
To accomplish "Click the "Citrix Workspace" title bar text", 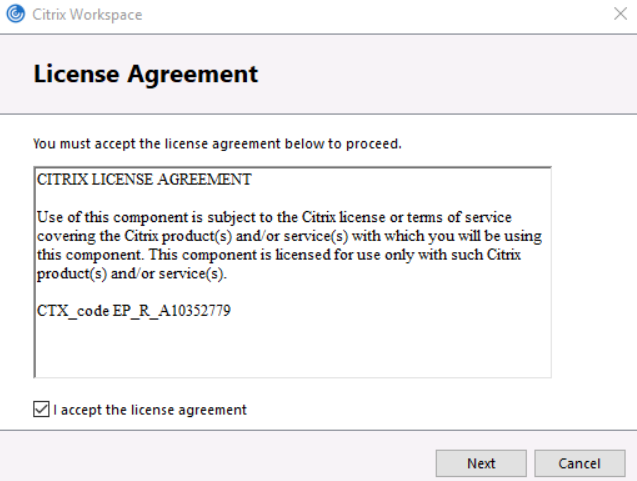I will (x=88, y=15).
